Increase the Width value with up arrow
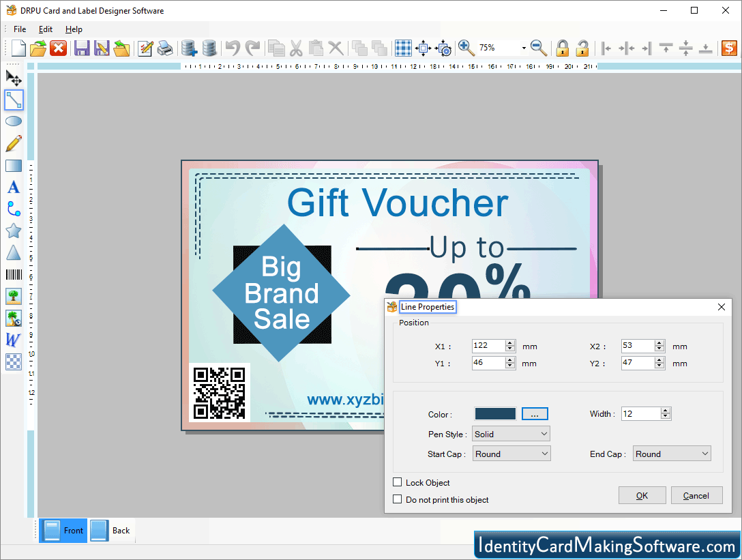Viewport: 742px width, 560px height. (666, 411)
